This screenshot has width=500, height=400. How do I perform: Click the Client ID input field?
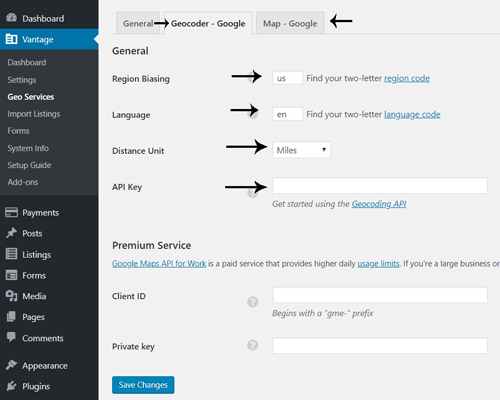click(x=380, y=295)
